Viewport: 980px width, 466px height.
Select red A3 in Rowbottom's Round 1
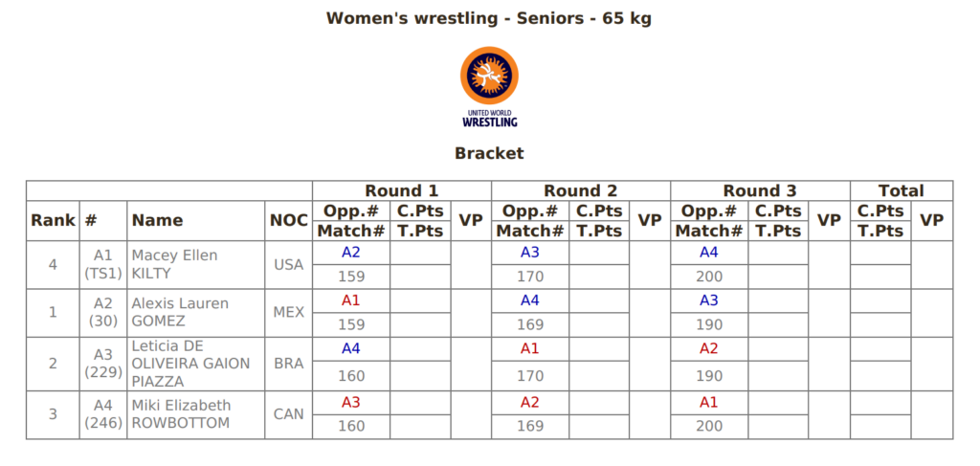click(x=350, y=402)
